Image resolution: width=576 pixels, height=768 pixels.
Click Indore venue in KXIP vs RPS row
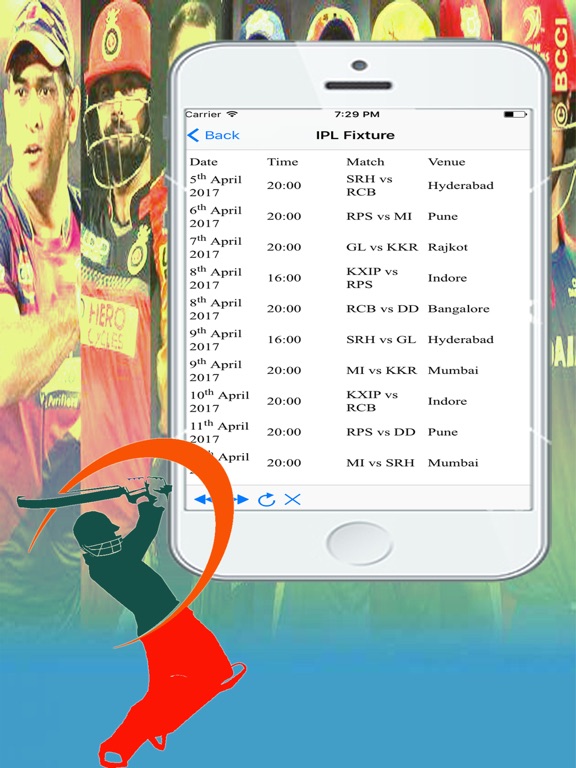point(447,278)
